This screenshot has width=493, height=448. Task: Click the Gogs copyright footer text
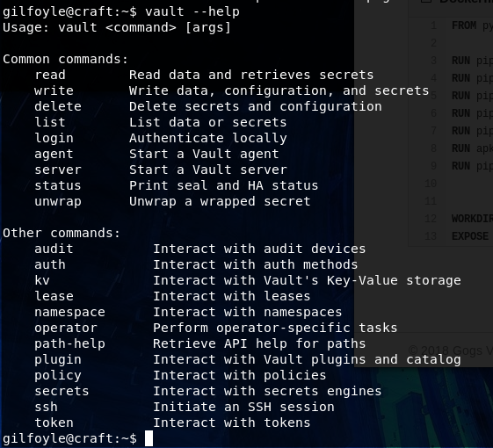(450, 350)
